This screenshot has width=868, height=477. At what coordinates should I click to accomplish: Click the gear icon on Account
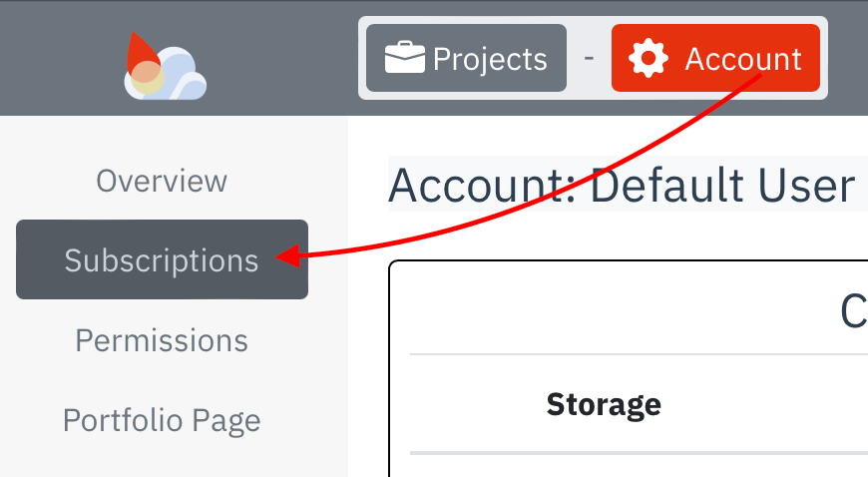click(x=650, y=59)
